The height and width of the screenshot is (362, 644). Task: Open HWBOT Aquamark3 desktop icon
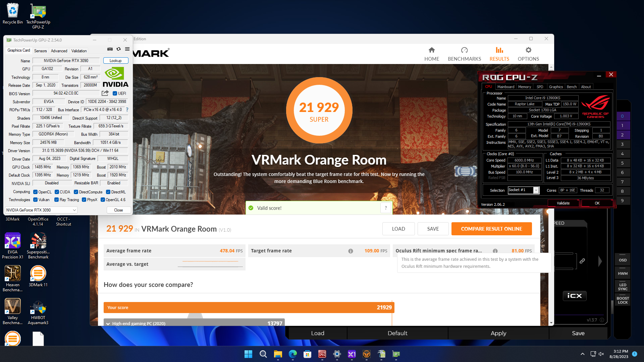point(38,312)
